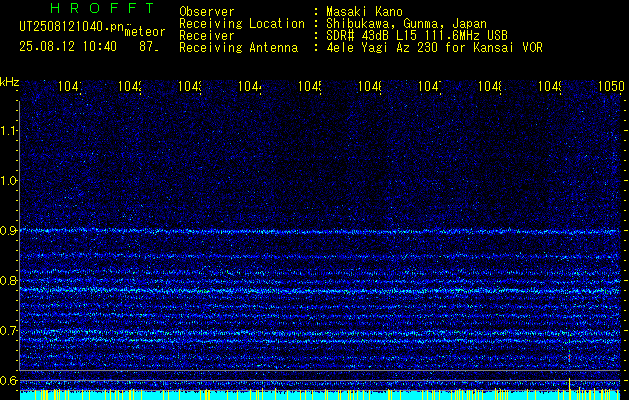Viewport: 629px width, 400px height.
Task: Click the word meteor in the header
Action: [x=145, y=32]
